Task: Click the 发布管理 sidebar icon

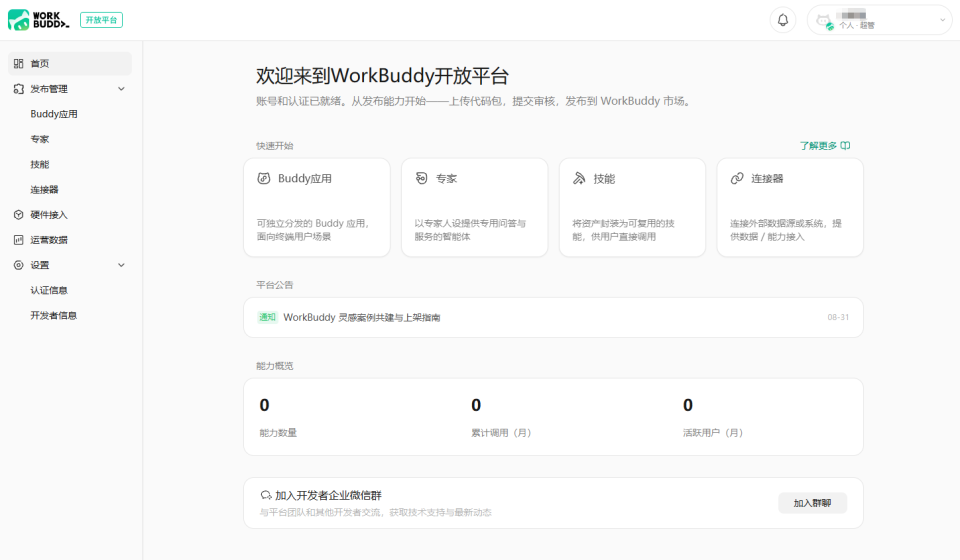Action: pos(18,89)
